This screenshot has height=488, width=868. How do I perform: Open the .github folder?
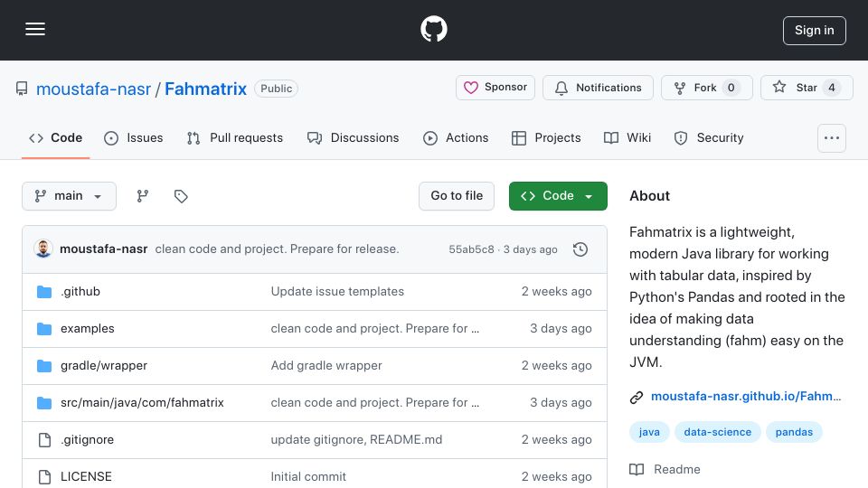point(80,292)
